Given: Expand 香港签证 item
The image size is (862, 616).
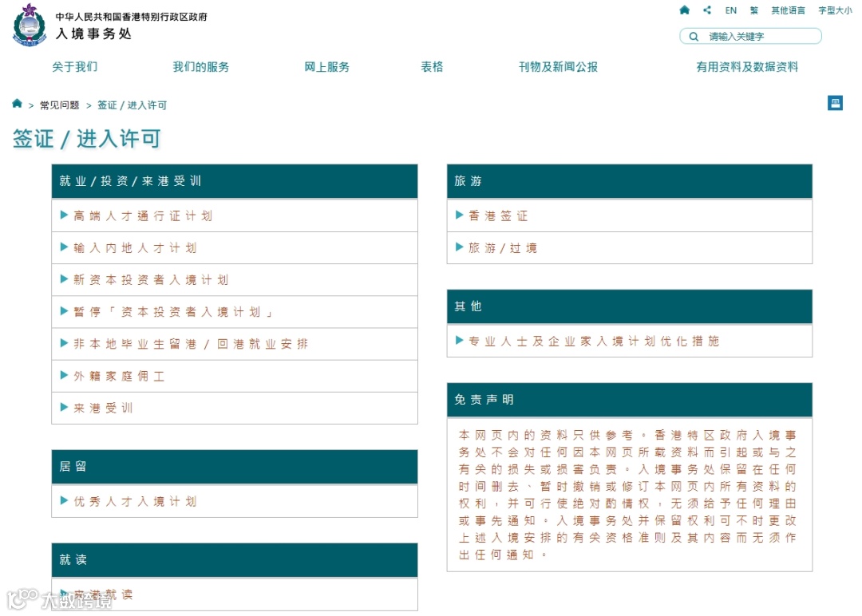Looking at the screenshot, I should [630, 215].
